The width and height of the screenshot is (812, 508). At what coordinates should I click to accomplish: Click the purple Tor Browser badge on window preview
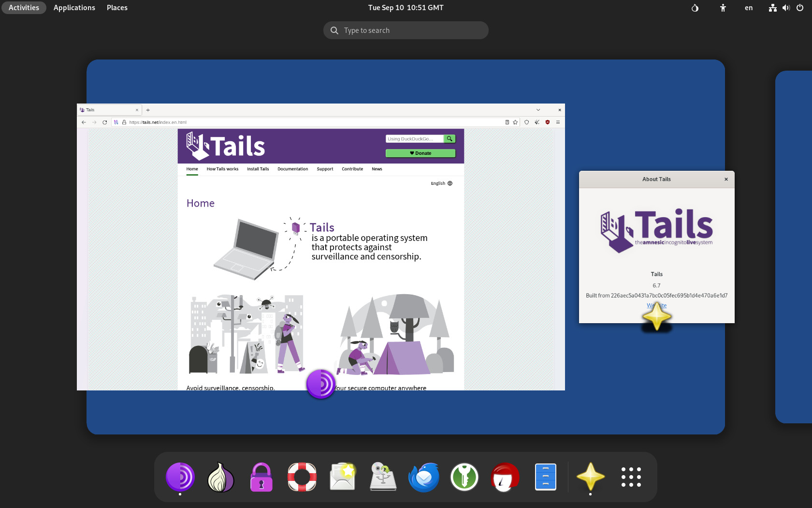(x=321, y=384)
